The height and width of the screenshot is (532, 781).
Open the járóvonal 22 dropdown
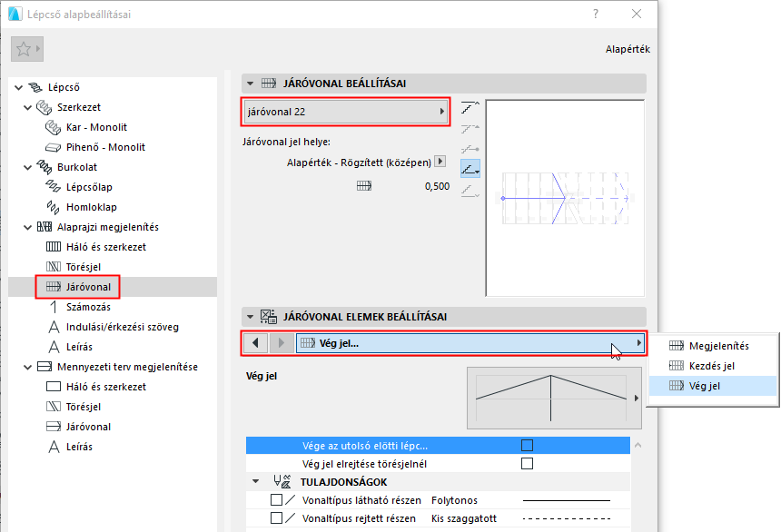tap(346, 112)
